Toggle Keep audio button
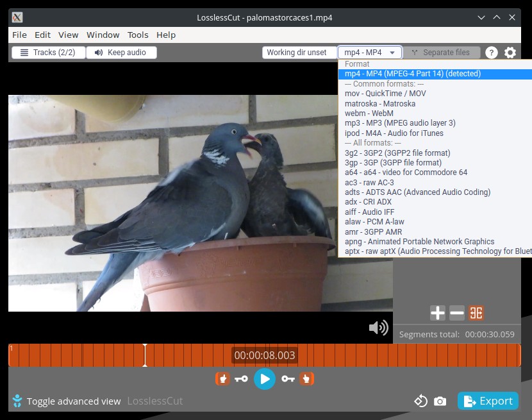Screen dimensions: 532x420 point(122,53)
